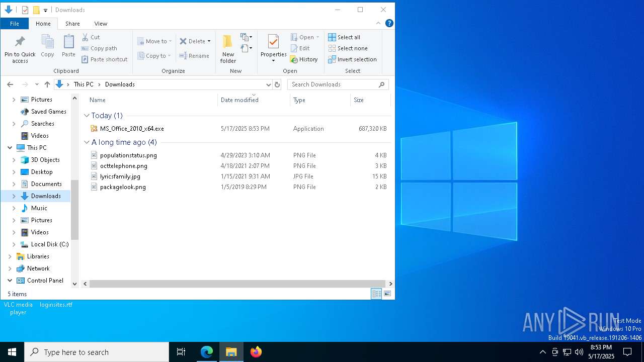This screenshot has height=362, width=644.
Task: Open file History
Action: tap(304, 59)
